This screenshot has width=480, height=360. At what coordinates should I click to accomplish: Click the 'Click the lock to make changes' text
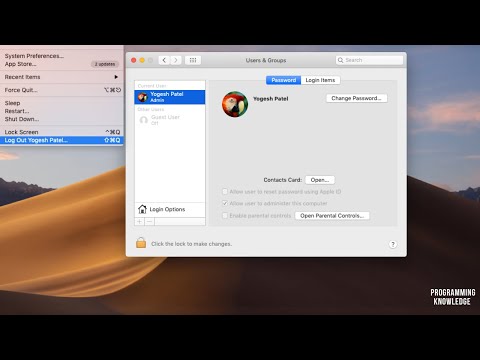191,244
